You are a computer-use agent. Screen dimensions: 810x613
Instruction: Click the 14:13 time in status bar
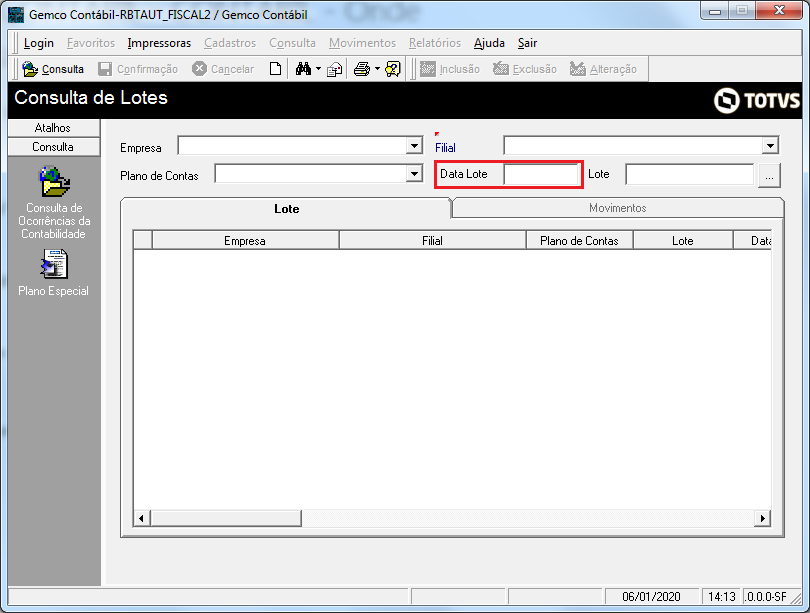click(x=721, y=596)
